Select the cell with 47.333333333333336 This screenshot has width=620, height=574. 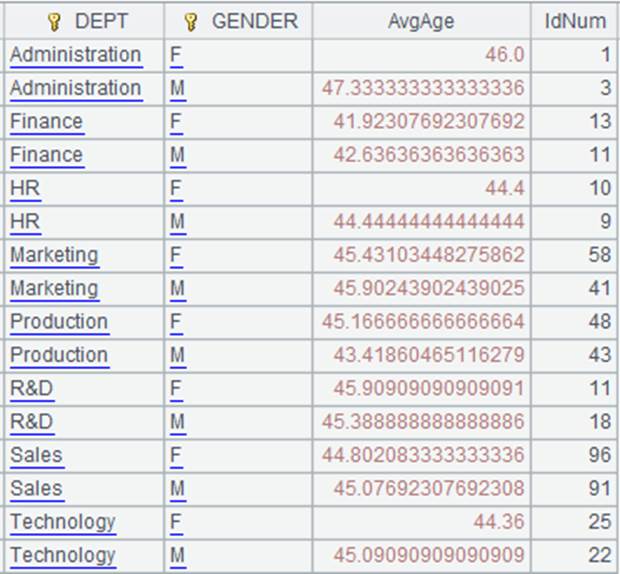click(x=421, y=88)
